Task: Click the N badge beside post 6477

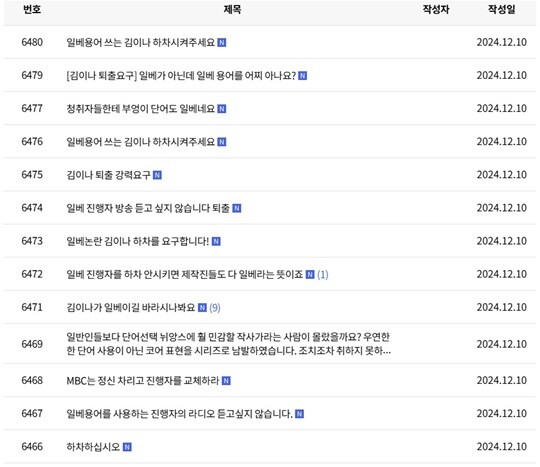Action: (x=222, y=109)
